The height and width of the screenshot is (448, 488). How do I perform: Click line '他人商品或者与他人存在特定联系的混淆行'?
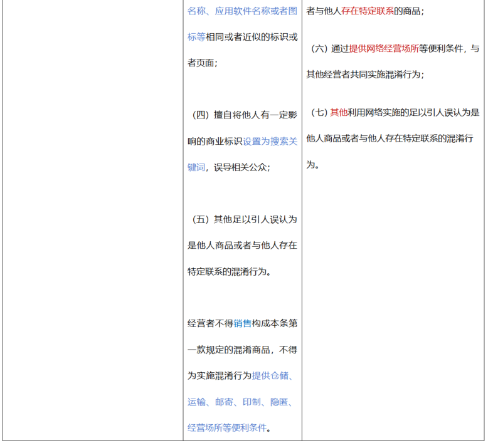pos(390,138)
